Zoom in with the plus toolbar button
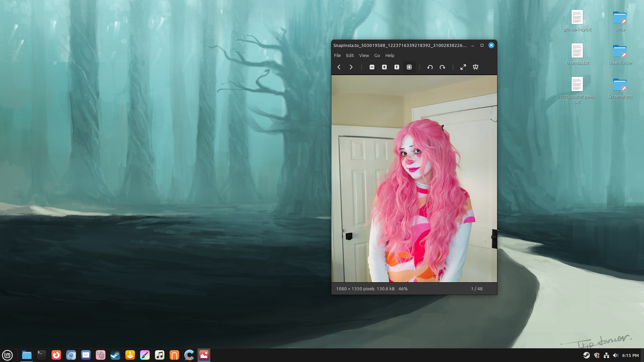The image size is (644, 362). tap(384, 67)
